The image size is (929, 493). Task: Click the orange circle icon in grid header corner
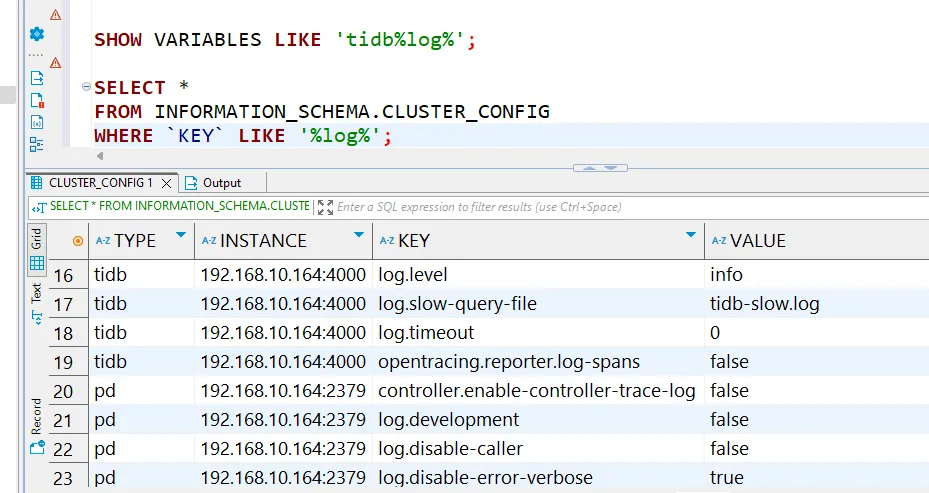point(78,241)
